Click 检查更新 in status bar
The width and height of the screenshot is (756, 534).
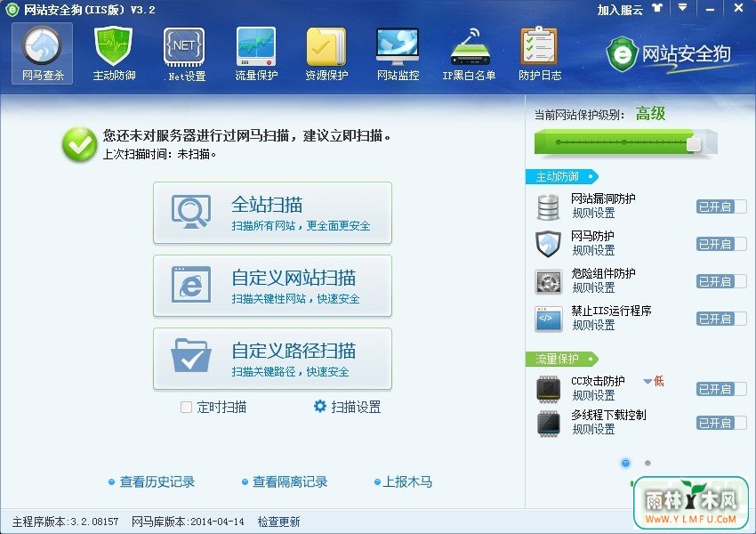(x=278, y=522)
